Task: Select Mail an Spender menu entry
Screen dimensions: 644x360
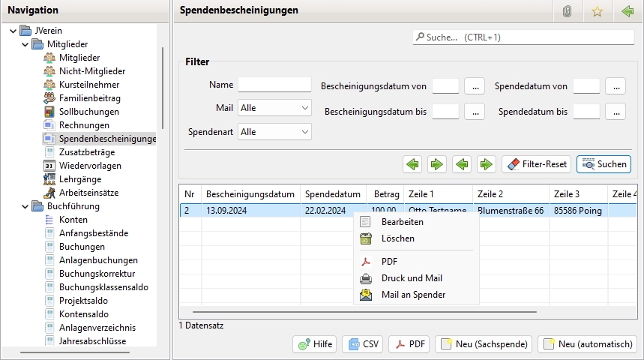Action: [413, 295]
